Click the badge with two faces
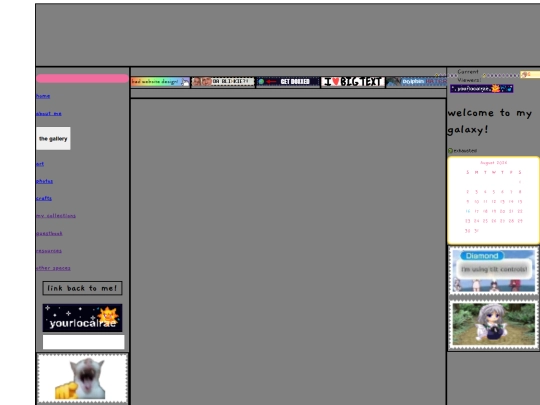The width and height of the screenshot is (540, 405). click(x=223, y=82)
